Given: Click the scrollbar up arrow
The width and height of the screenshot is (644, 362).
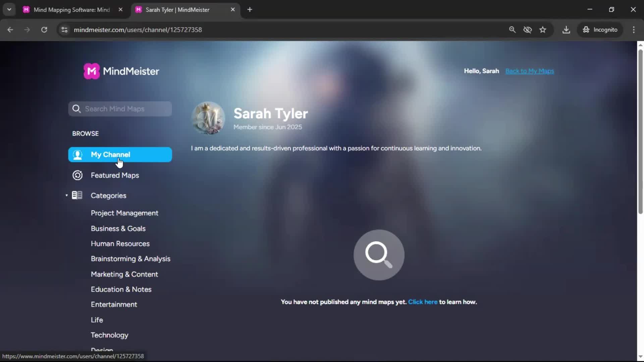Looking at the screenshot, I should 640,45.
